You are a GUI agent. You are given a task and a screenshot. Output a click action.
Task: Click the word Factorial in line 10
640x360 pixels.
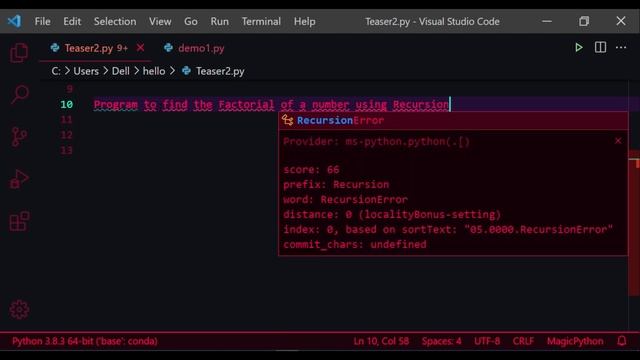[246, 104]
